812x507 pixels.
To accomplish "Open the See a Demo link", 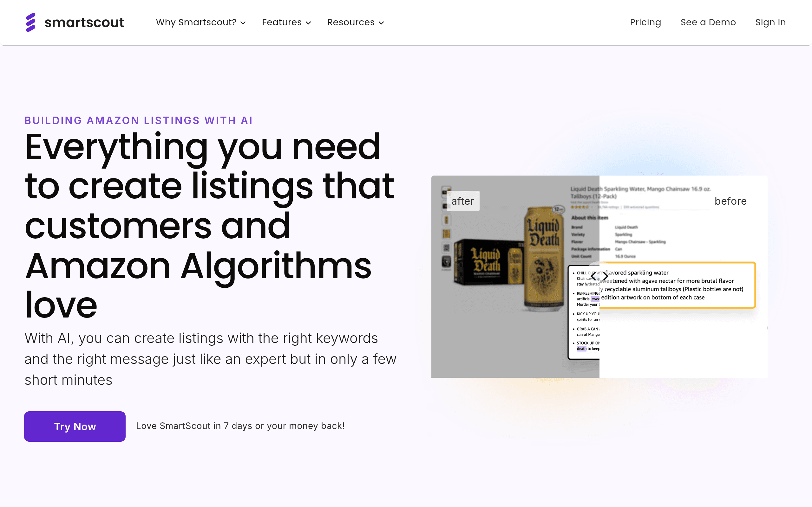I will (x=708, y=22).
